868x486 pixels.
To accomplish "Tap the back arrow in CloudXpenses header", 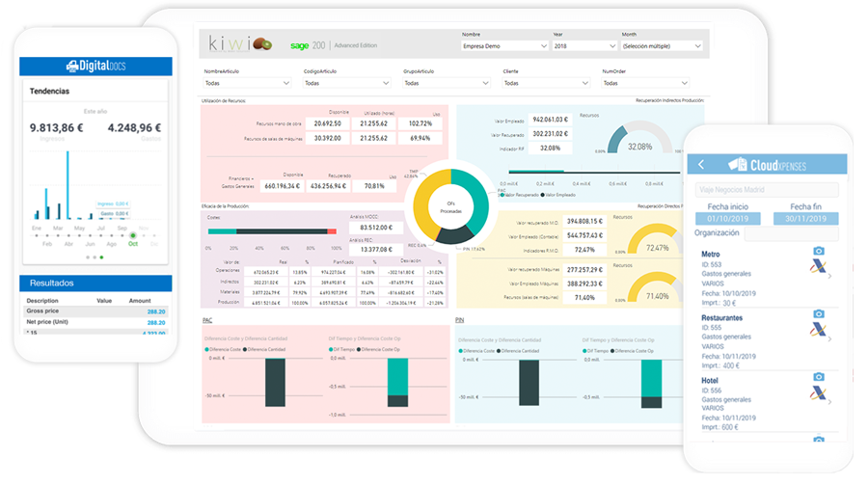I will [x=701, y=165].
